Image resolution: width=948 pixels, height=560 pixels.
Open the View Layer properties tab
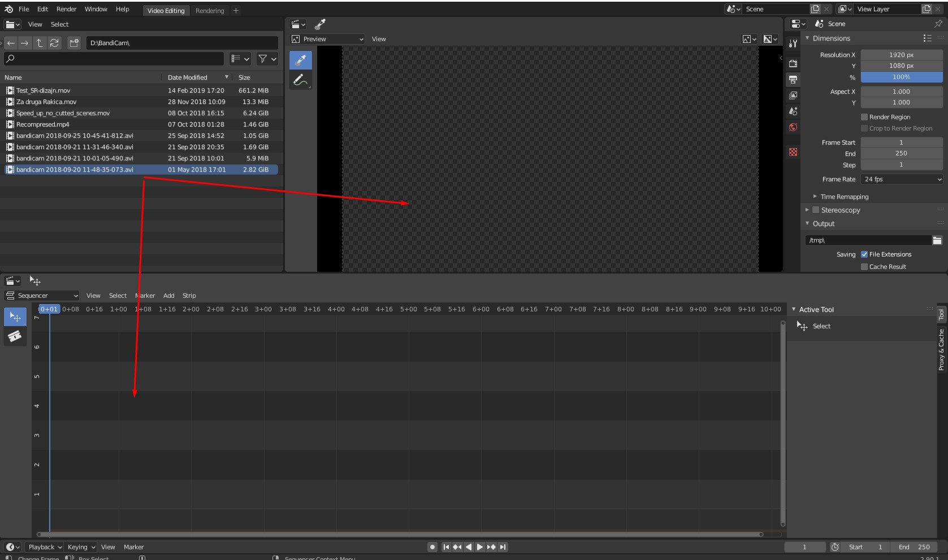click(793, 95)
